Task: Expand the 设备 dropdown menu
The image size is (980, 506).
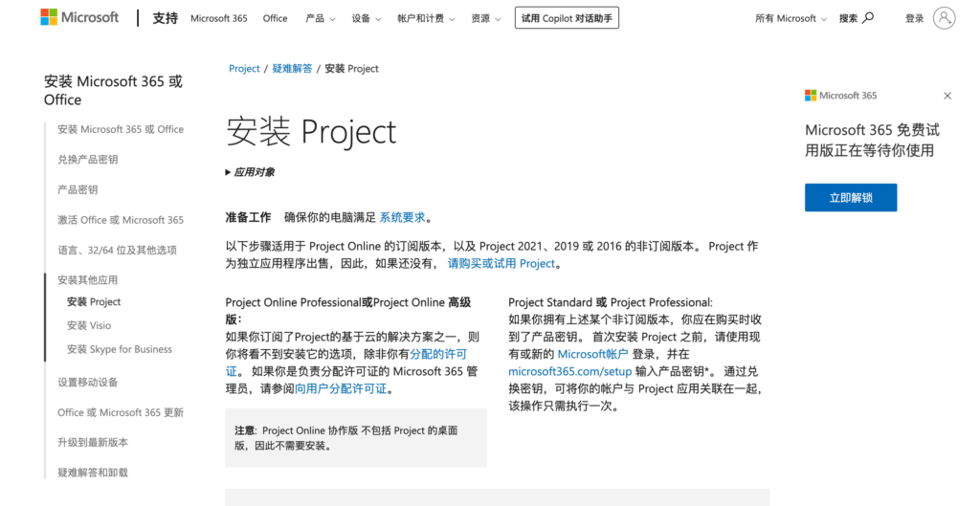Action: tap(366, 18)
